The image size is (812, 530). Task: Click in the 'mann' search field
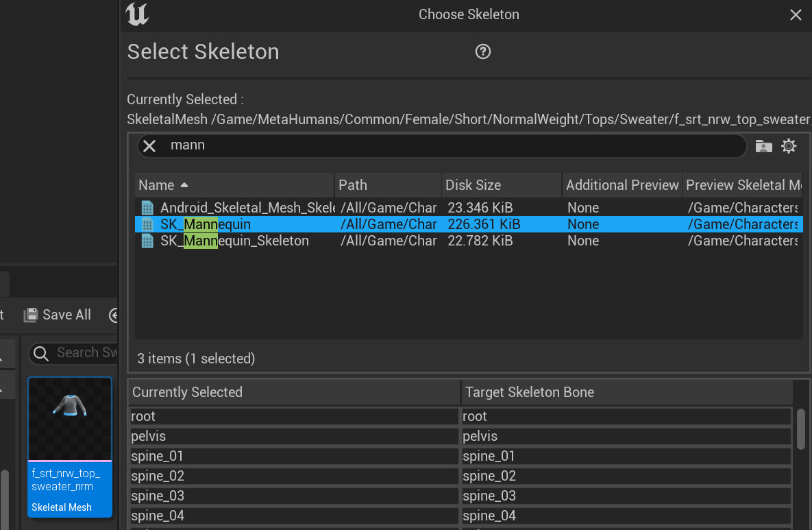point(445,145)
